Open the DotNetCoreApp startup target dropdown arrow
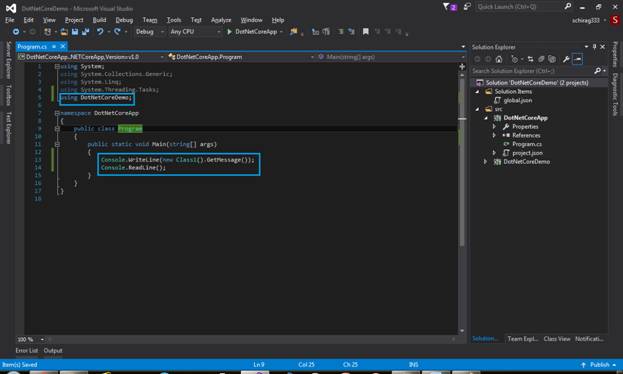623x374 pixels. coord(281,31)
